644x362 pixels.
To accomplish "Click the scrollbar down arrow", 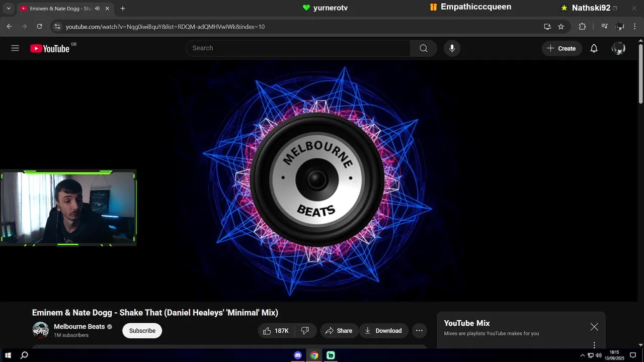I will point(640,345).
